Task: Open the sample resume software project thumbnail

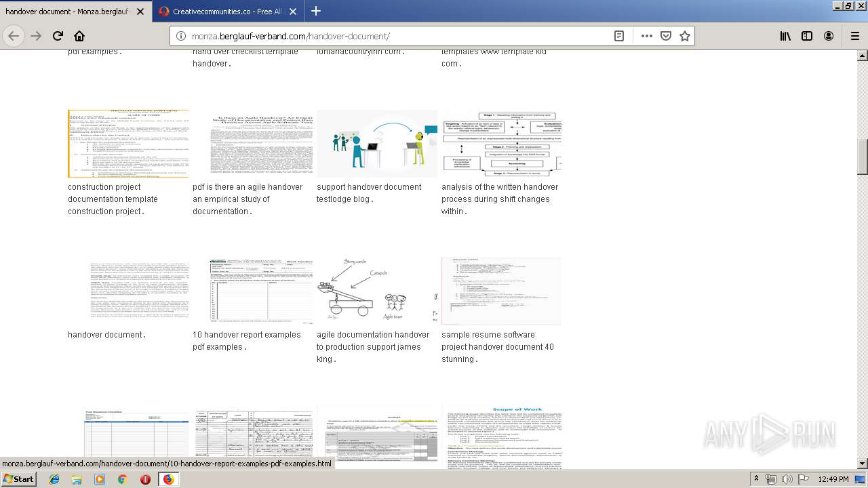Action: tap(502, 291)
